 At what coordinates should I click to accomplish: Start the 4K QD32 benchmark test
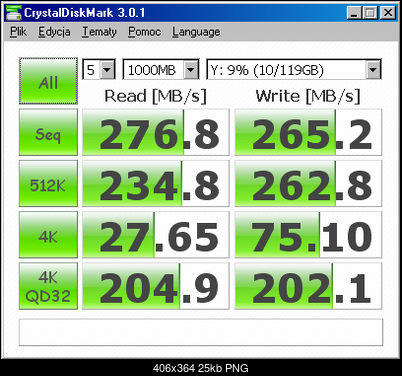[48, 286]
